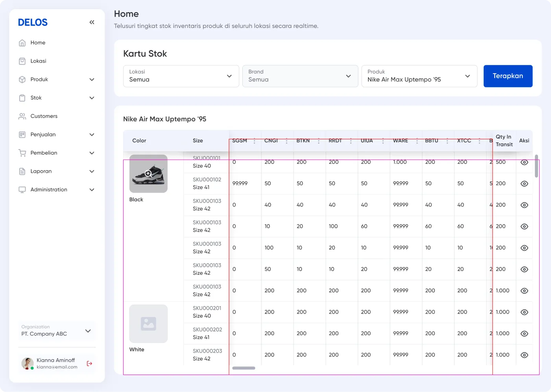Click eye icon in row with CNGI 40

(524, 205)
